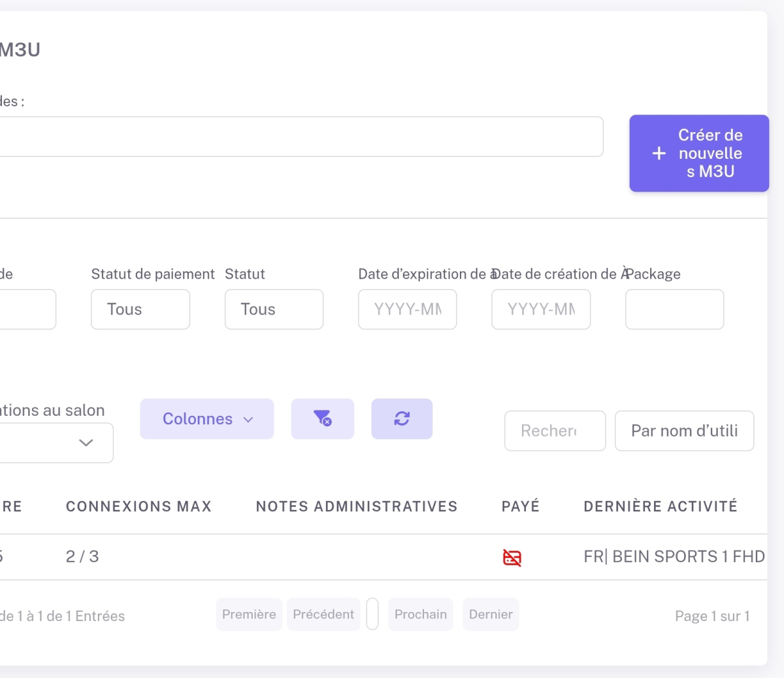
Task: Open the Colonnes dropdown
Action: click(206, 419)
